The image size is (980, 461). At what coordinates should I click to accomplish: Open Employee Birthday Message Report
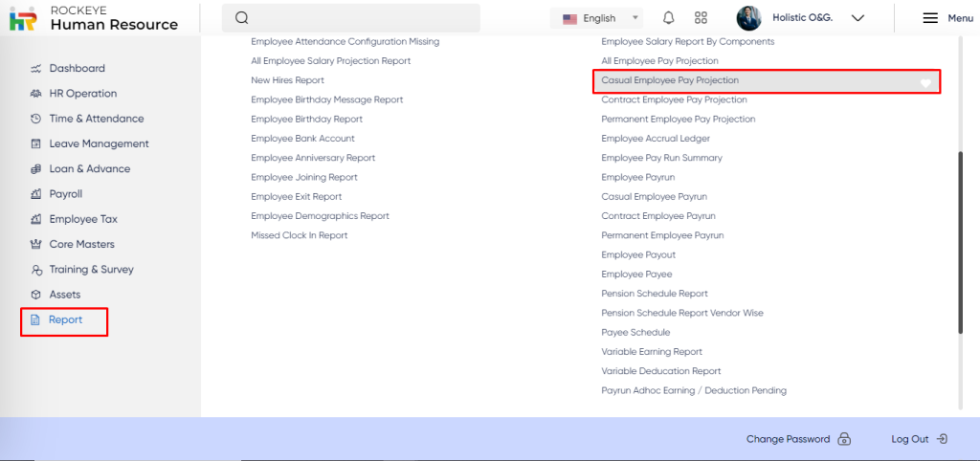click(327, 99)
